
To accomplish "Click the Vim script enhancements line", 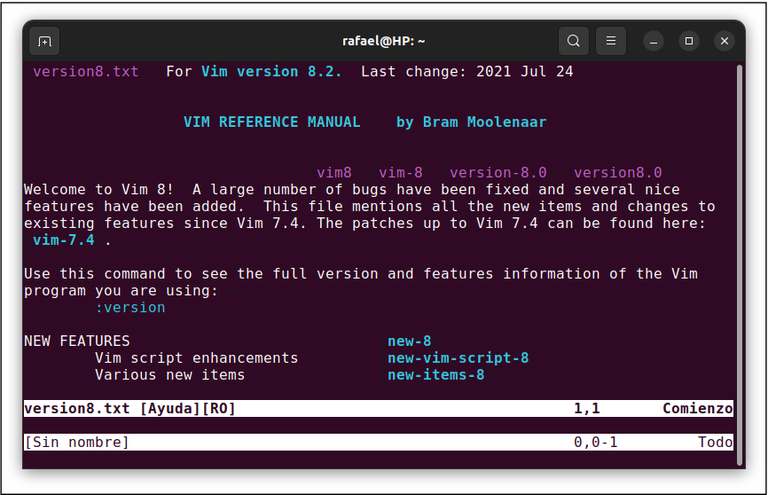I will 196,358.
